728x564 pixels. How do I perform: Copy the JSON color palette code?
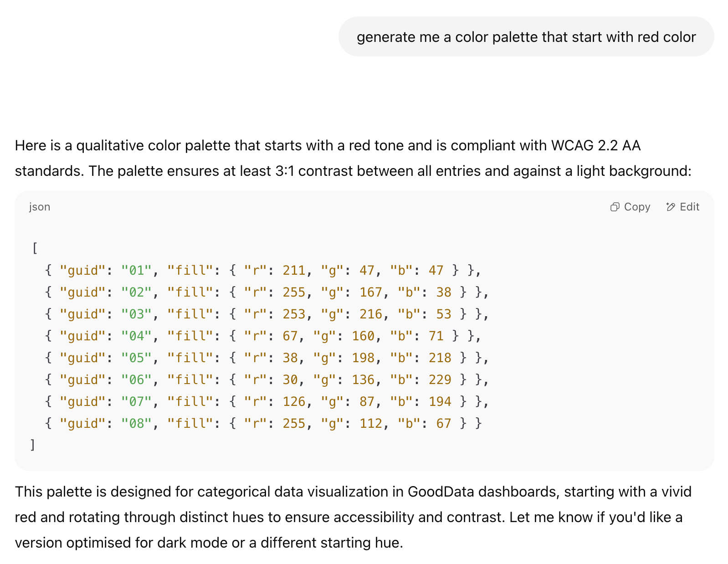[630, 207]
